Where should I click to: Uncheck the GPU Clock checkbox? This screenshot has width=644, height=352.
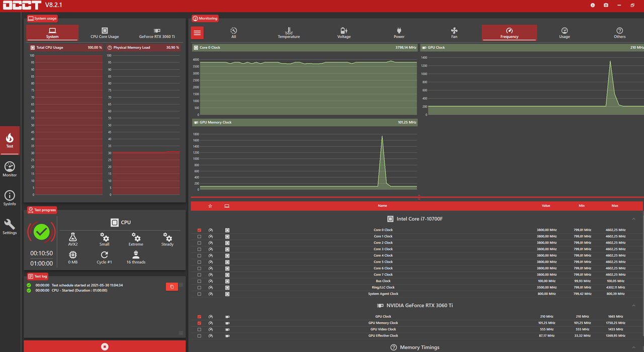click(x=199, y=317)
